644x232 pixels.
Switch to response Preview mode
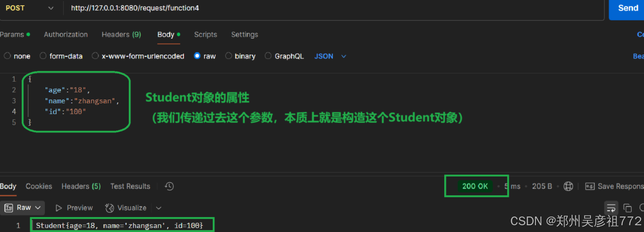[x=74, y=208]
